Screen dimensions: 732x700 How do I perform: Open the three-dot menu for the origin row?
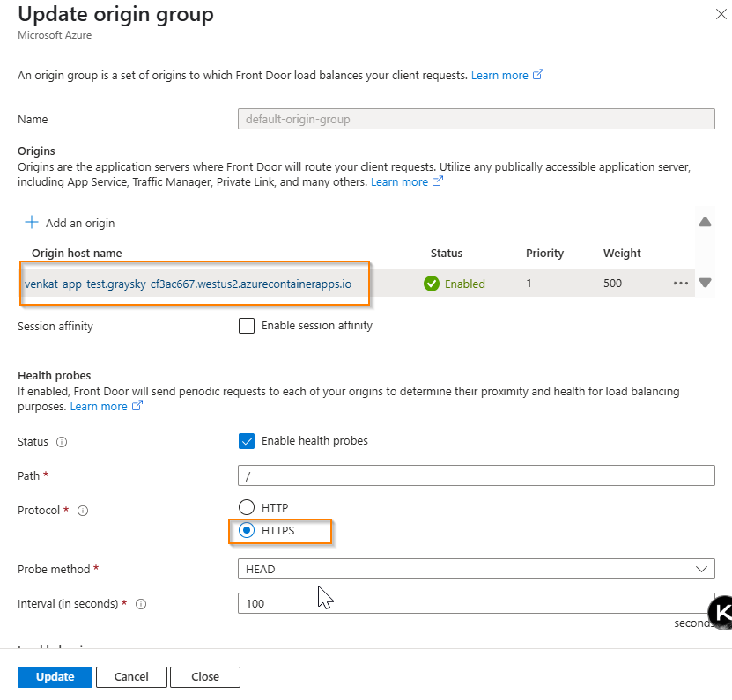pyautogui.click(x=681, y=284)
